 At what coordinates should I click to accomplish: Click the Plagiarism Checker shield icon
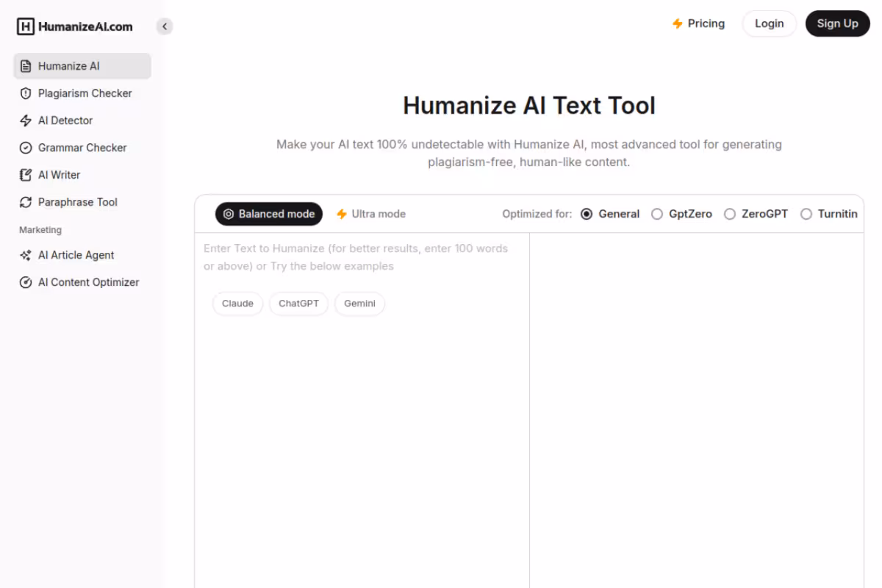point(26,93)
